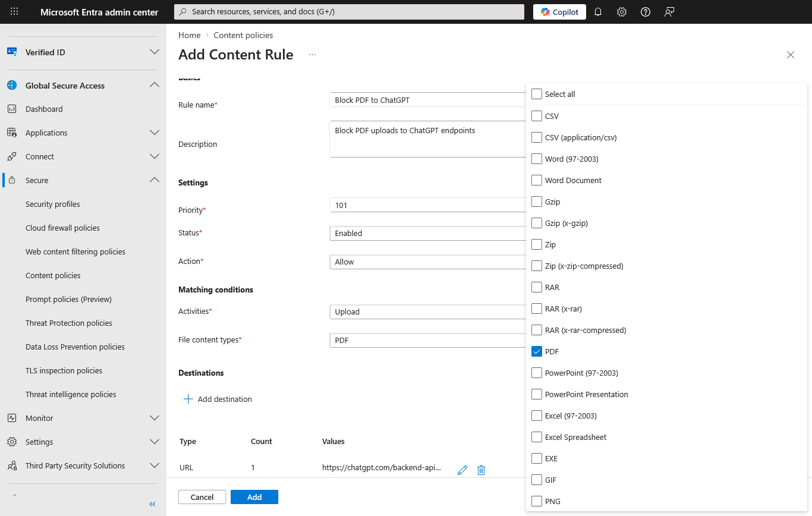
Task: Open the Action dropdown showing Allow
Action: point(428,262)
